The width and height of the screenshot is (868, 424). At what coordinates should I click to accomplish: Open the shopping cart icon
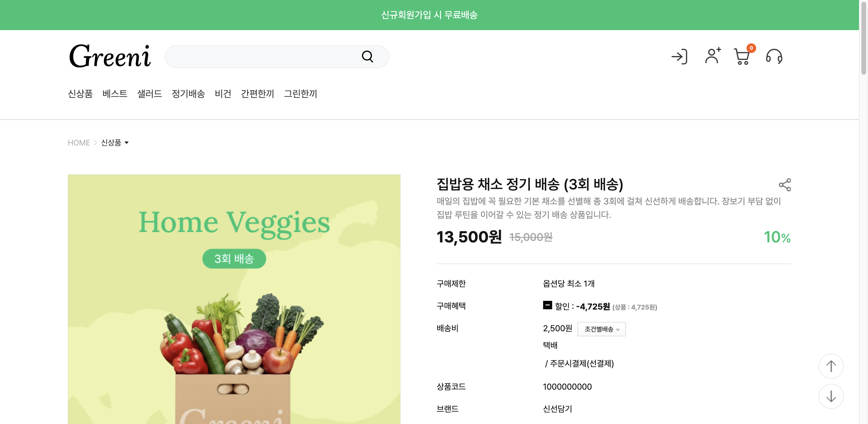point(742,57)
